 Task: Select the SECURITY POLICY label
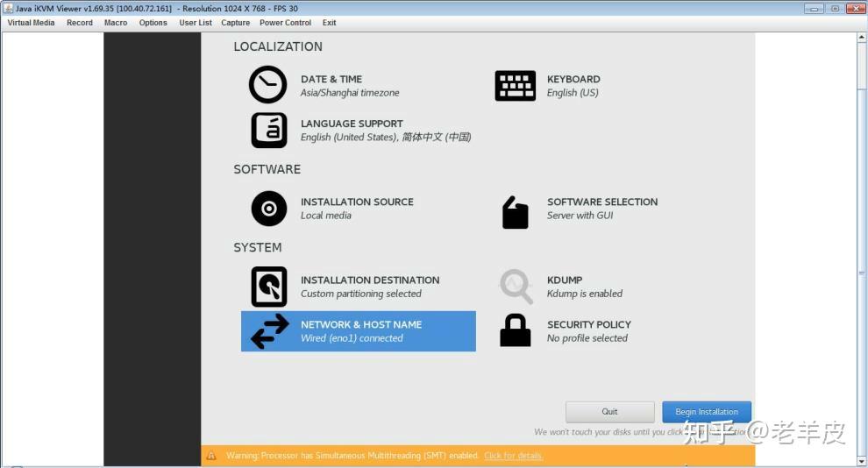coord(589,325)
